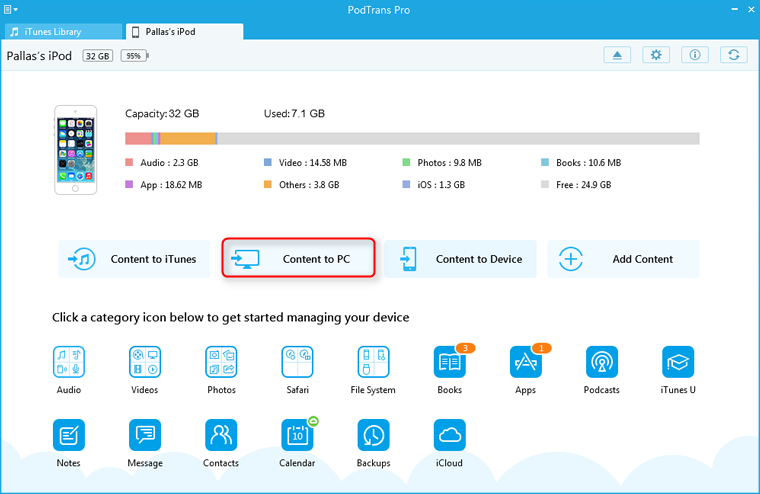760x494 pixels.
Task: Open the iTunes U category
Action: (x=678, y=361)
